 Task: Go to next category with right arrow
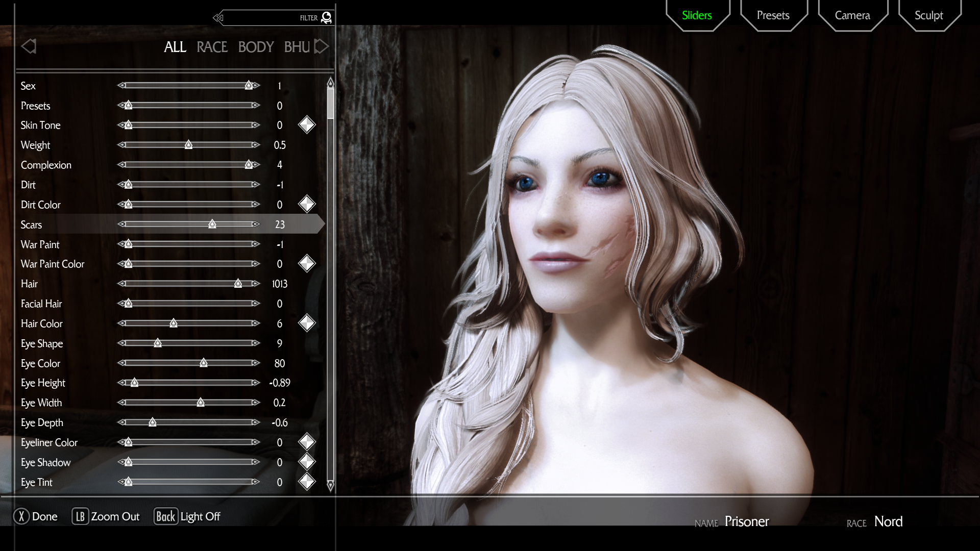coord(321,46)
